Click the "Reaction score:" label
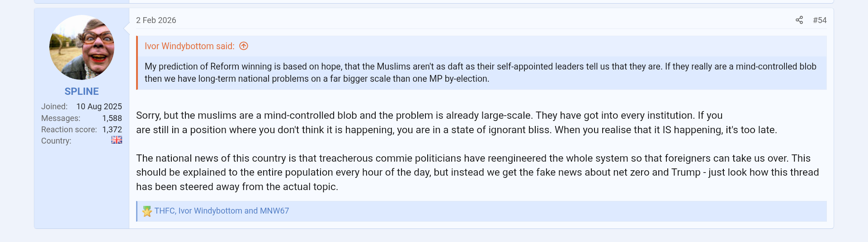The image size is (868, 242). 69,130
